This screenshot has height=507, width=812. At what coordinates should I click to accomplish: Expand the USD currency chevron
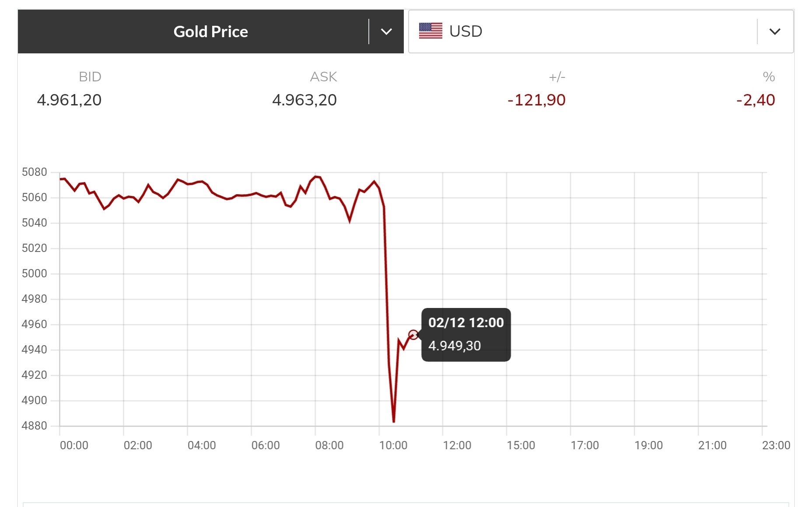(x=774, y=31)
